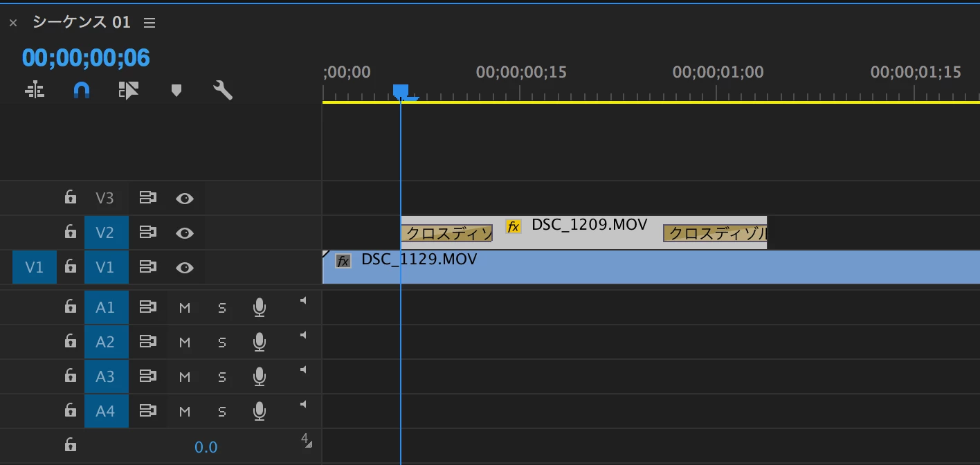
Task: Mute track A2
Action: [185, 343]
